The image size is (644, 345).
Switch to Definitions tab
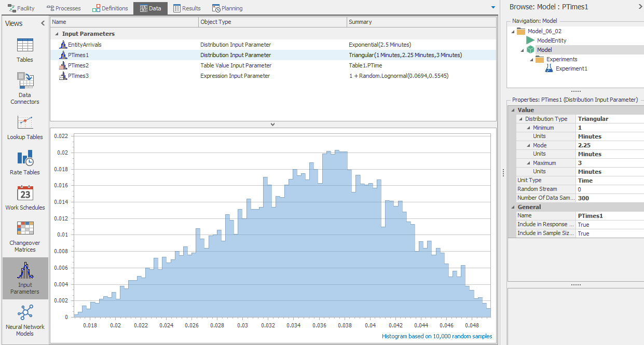[x=110, y=8]
